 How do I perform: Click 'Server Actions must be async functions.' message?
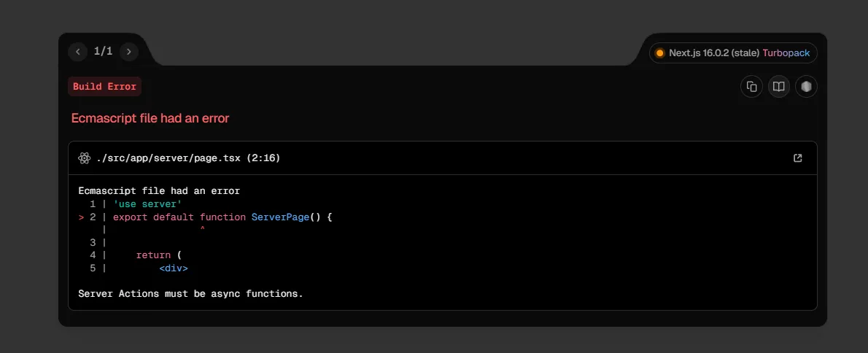coord(190,294)
